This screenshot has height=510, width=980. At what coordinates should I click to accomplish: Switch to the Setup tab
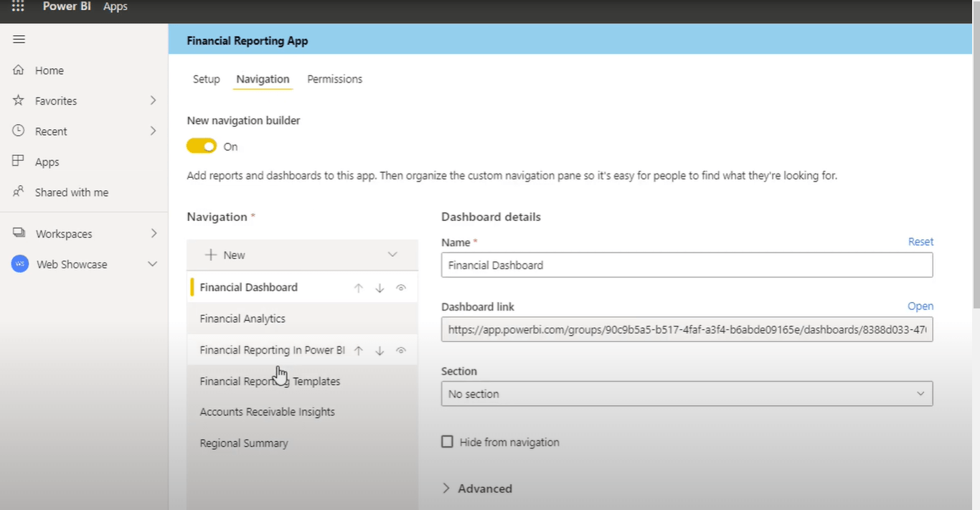[206, 79]
